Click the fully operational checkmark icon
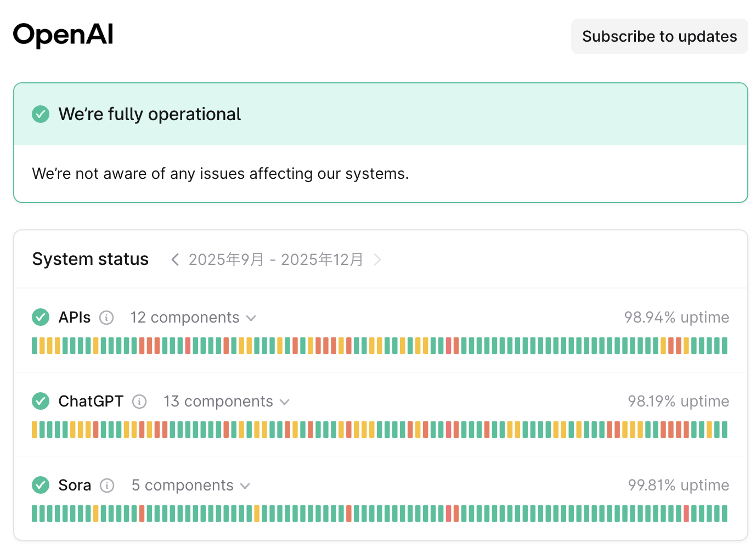The height and width of the screenshot is (553, 756). (41, 114)
